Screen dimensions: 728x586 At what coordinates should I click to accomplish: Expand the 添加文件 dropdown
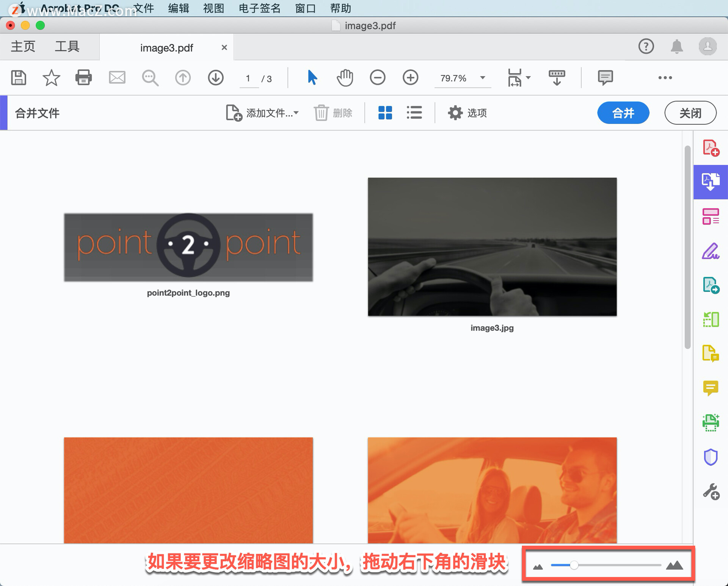coord(296,113)
